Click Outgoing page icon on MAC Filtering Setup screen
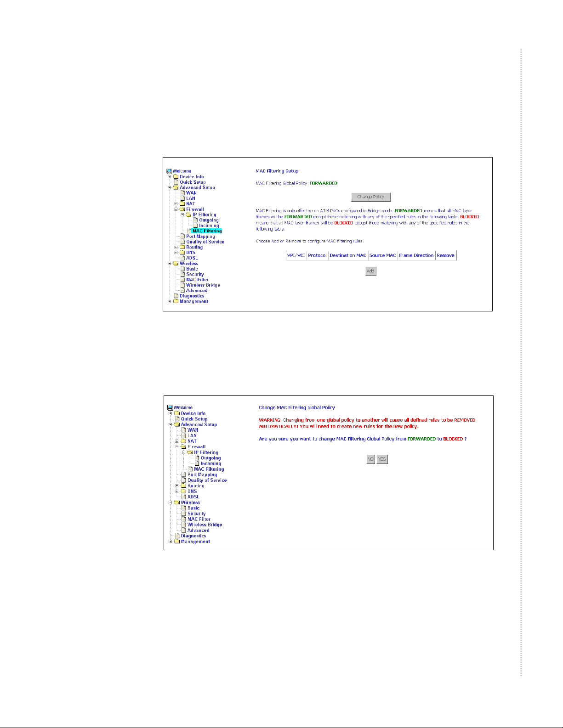The height and width of the screenshot is (728, 563). point(195,220)
